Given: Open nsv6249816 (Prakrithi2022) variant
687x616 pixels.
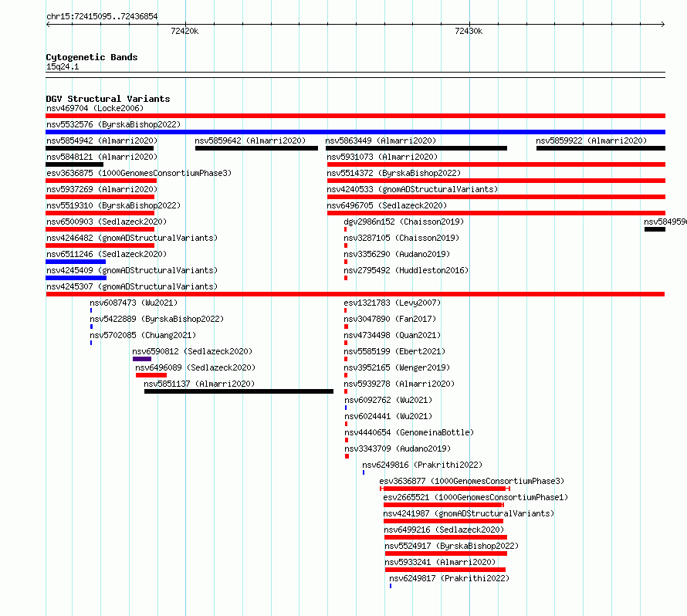Looking at the screenshot, I should tap(422, 465).
